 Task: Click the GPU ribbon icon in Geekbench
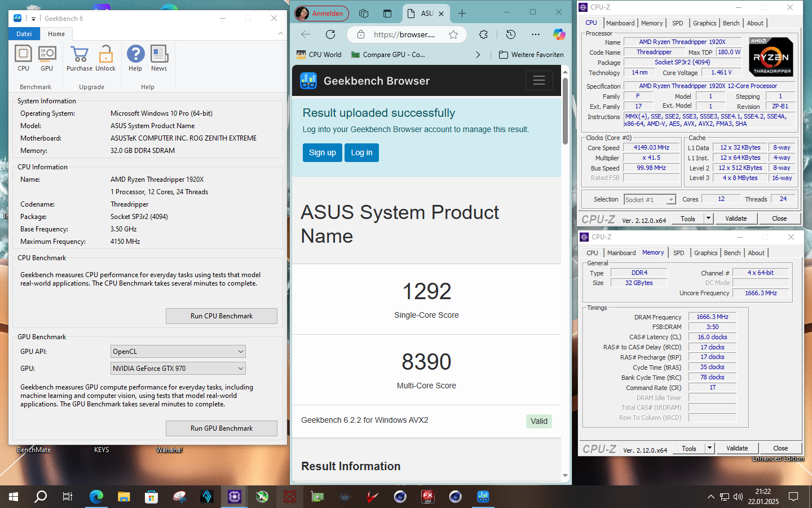pos(47,58)
